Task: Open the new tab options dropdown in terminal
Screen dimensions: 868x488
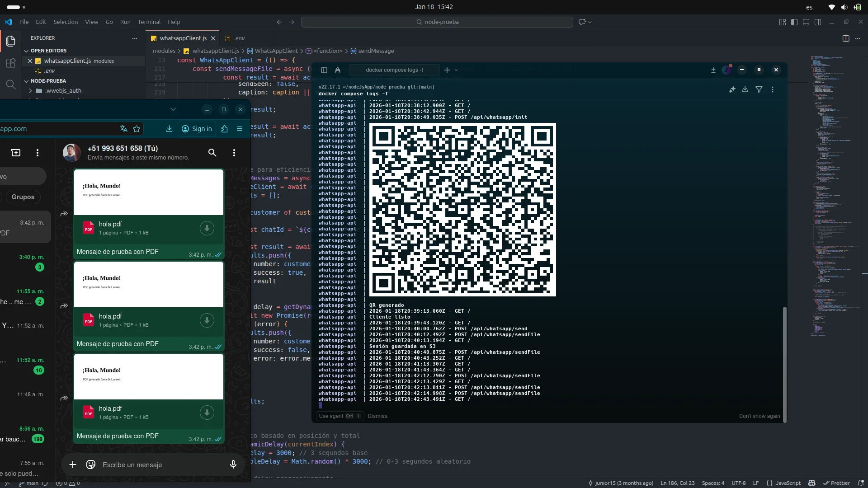Action: (x=456, y=70)
